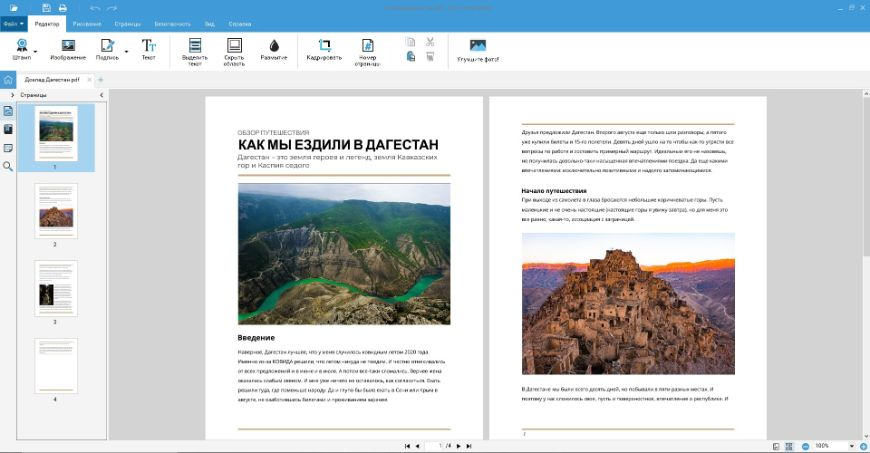870x453 pixels.
Task: Open the Файл menu dropdown
Action: (x=13, y=24)
